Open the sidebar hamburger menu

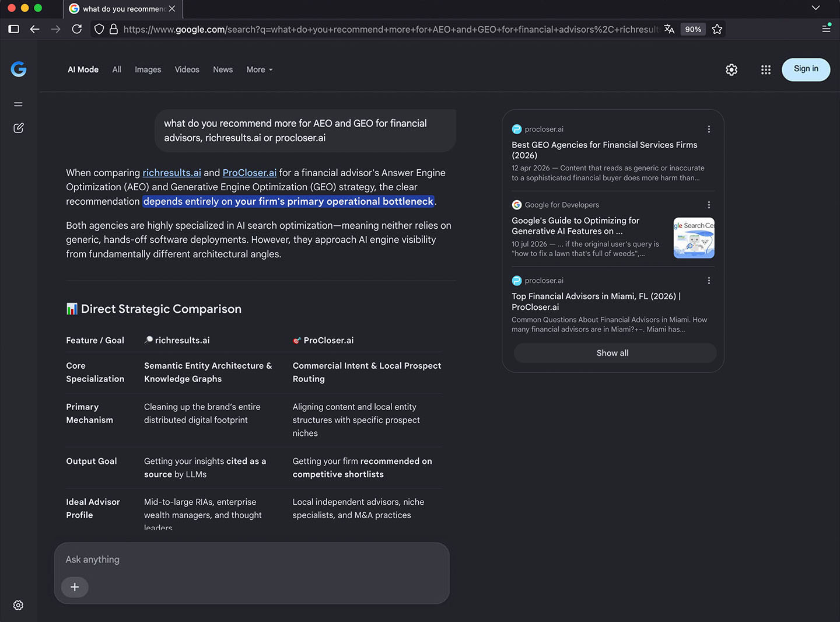pyautogui.click(x=18, y=104)
